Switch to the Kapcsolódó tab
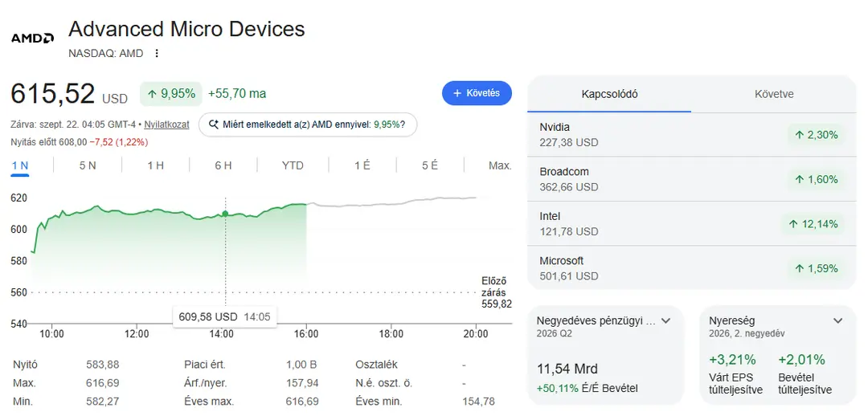Image resolution: width=868 pixels, height=416 pixels. (x=609, y=94)
